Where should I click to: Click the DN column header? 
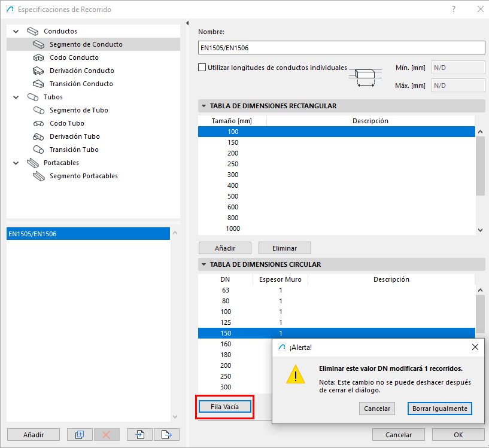(225, 279)
